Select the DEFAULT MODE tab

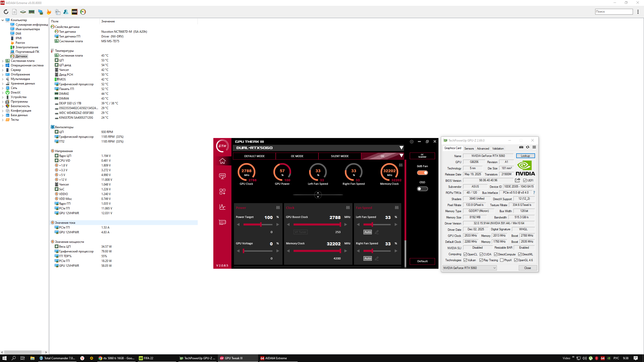click(254, 156)
